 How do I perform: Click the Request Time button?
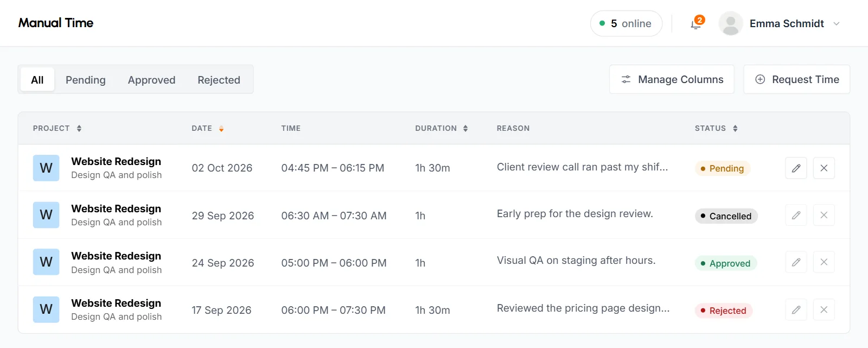[796, 79]
